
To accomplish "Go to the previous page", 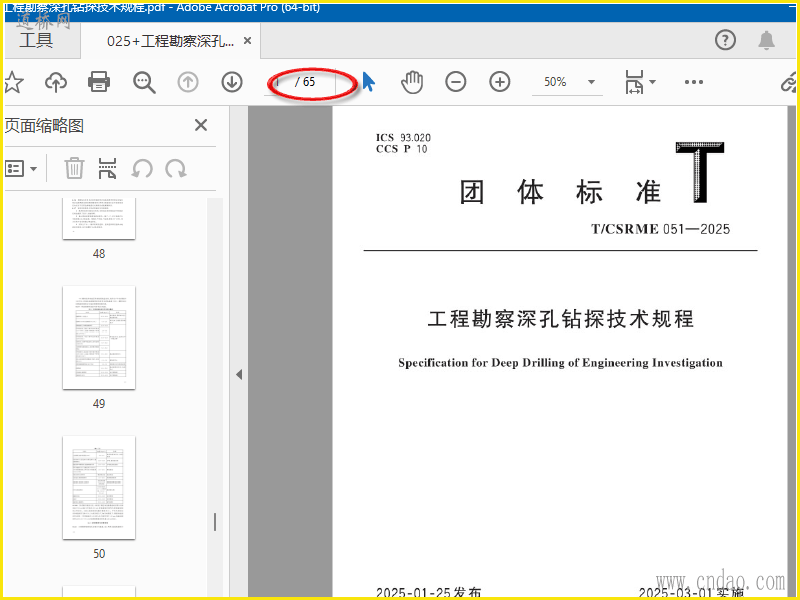I will [188, 82].
